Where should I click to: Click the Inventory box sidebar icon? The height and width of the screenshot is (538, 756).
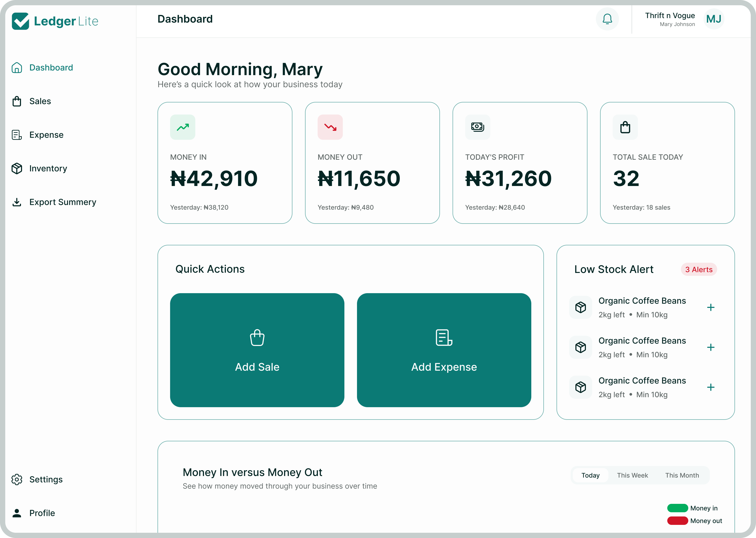click(17, 168)
